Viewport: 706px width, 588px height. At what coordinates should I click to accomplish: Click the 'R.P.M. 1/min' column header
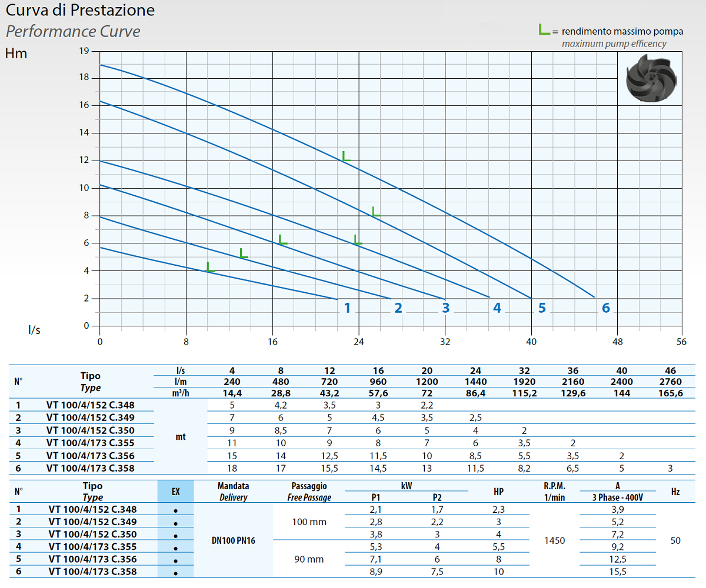click(x=554, y=492)
